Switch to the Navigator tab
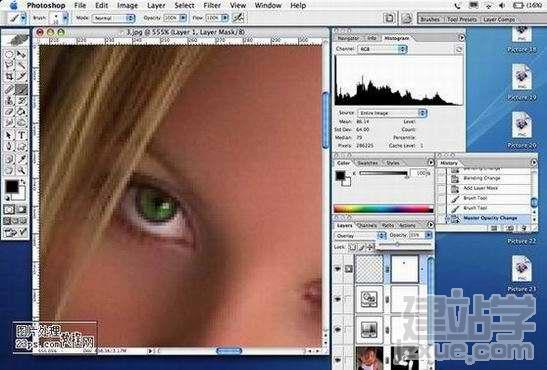 pyautogui.click(x=348, y=38)
